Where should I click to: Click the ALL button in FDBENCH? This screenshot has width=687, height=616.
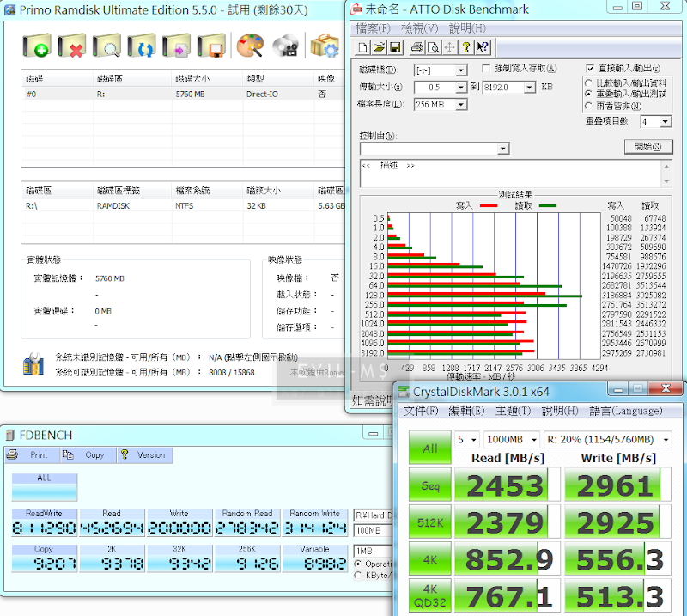[x=45, y=486]
